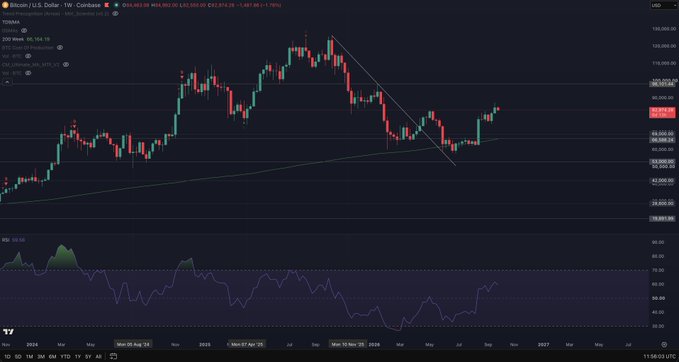This screenshot has width=679, height=362.
Task: Select the 1M time range
Action: coord(29,356)
